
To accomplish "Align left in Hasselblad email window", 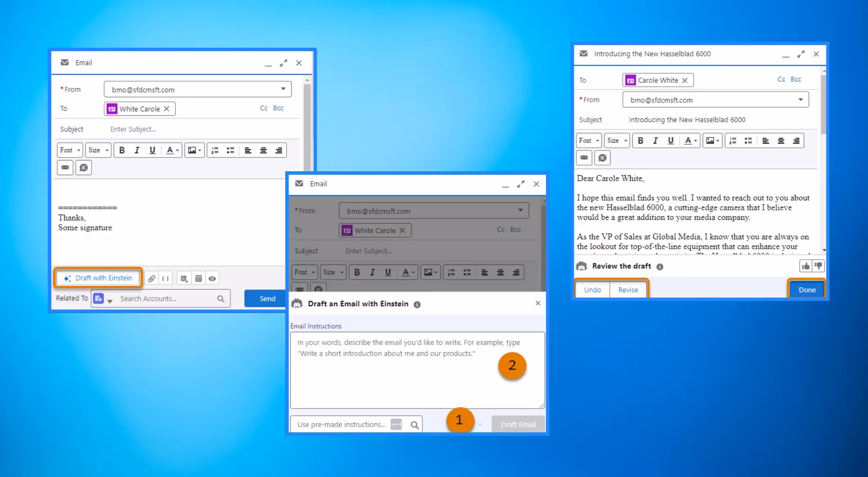I will click(766, 140).
